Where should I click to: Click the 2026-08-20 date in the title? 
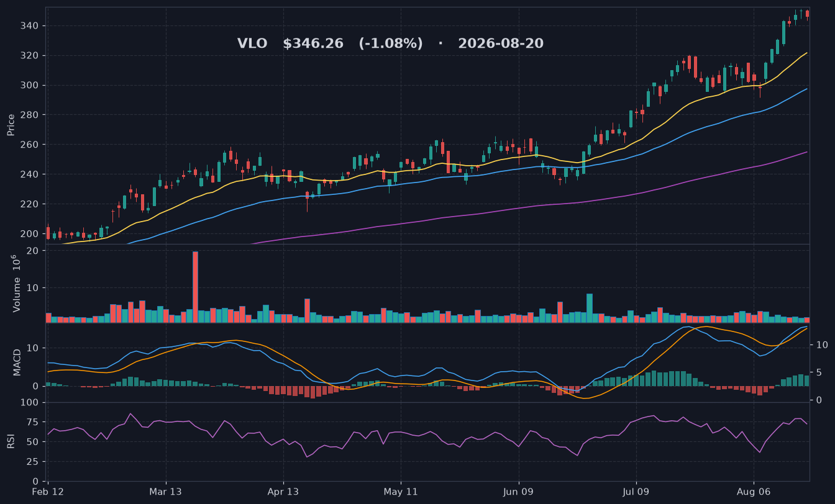point(501,43)
